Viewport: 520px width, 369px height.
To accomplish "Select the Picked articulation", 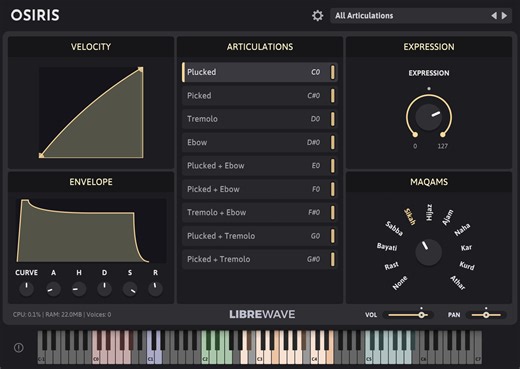I will (260, 96).
